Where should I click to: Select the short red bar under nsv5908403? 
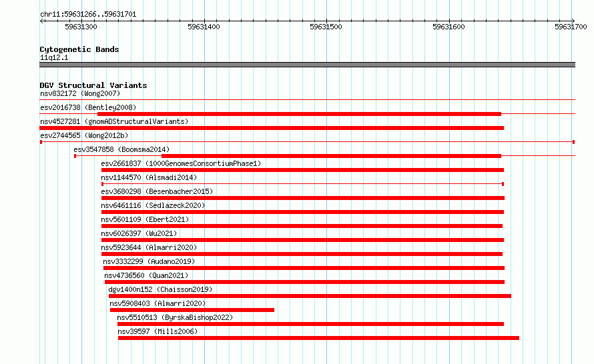pos(192,310)
